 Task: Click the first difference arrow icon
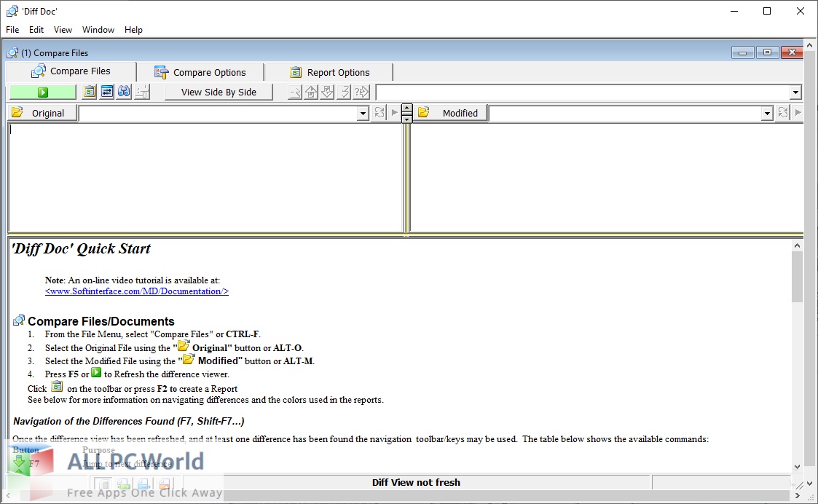click(295, 92)
